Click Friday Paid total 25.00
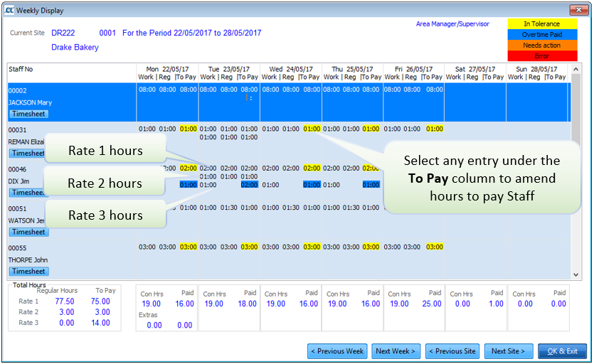The image size is (594, 364). tap(432, 304)
